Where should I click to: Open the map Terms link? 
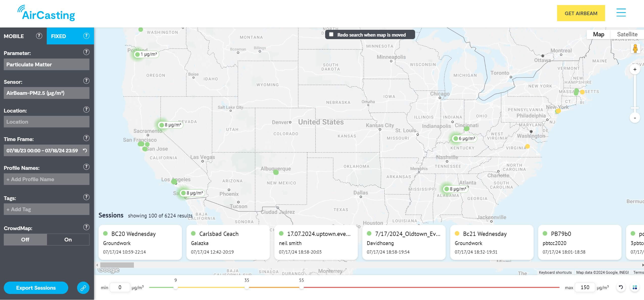tap(638, 272)
